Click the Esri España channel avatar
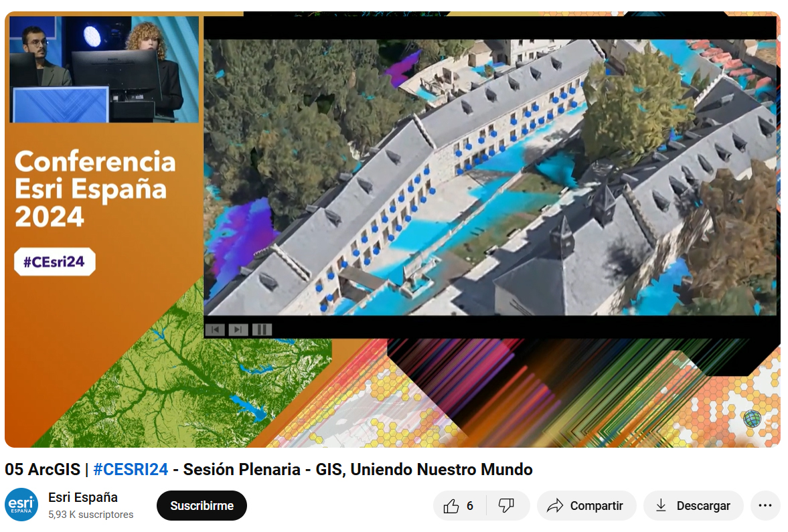 [21, 505]
